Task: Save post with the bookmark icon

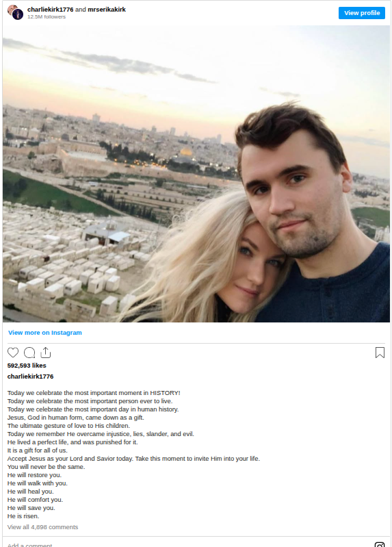Action: point(380,353)
